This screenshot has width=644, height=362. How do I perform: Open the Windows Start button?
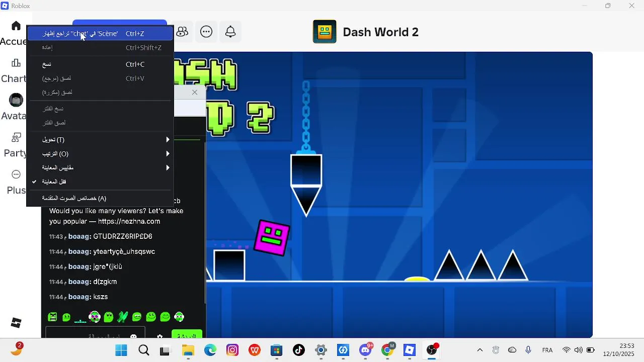121,350
